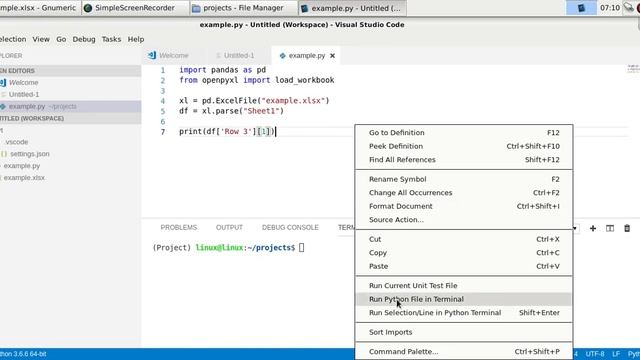Click the editor minimap preview
The height and width of the screenshot is (360, 640).
(633, 68)
